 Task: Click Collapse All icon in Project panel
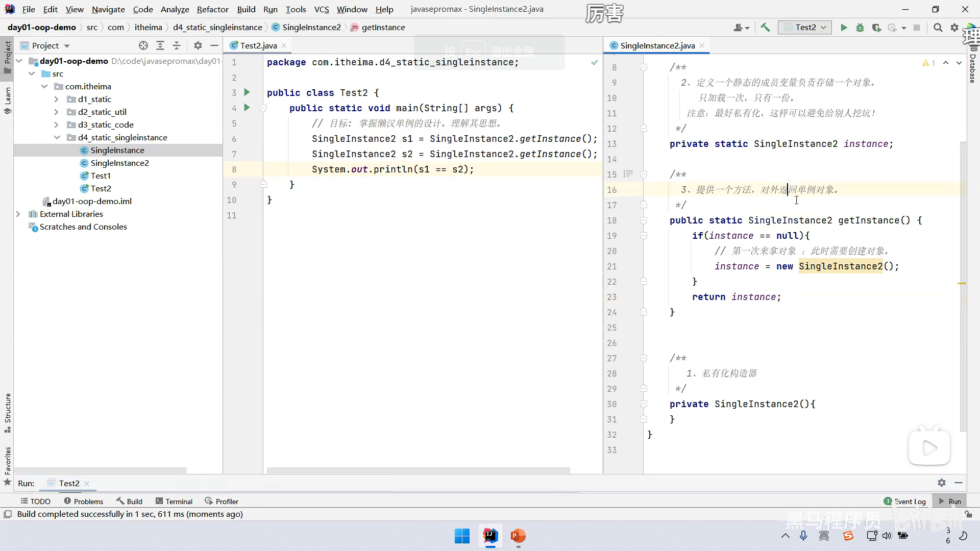tap(177, 45)
